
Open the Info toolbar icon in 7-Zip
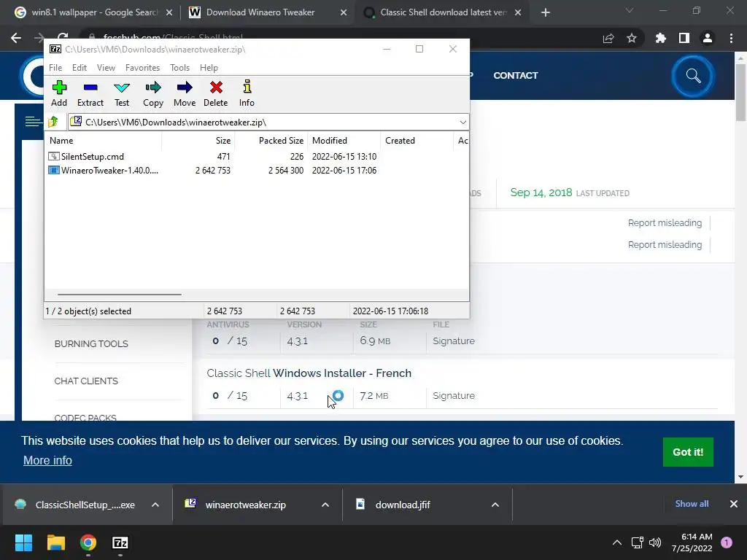(x=247, y=93)
